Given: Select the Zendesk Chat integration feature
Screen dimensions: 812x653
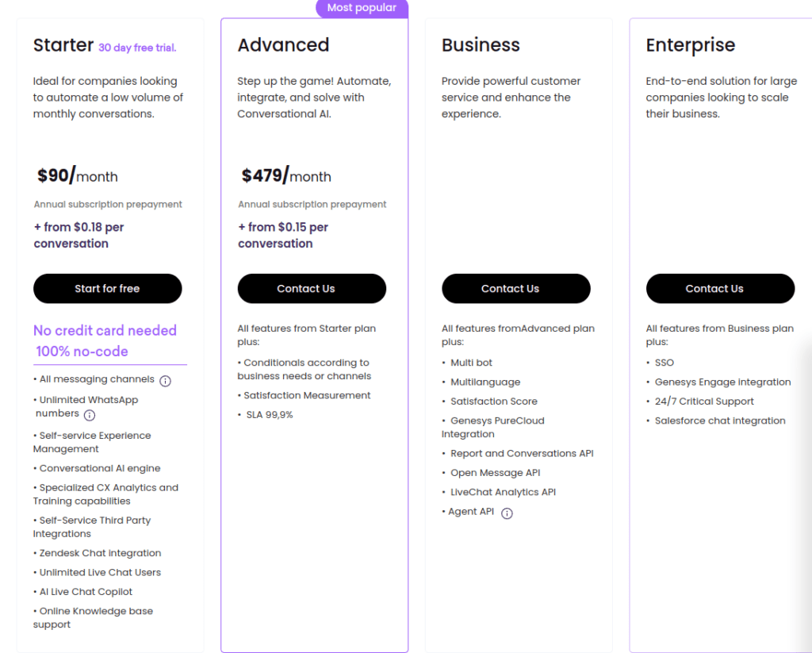Looking at the screenshot, I should pos(98,553).
